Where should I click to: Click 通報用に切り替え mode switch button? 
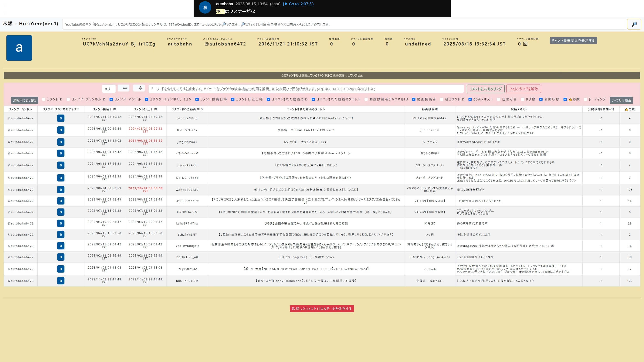click(24, 100)
